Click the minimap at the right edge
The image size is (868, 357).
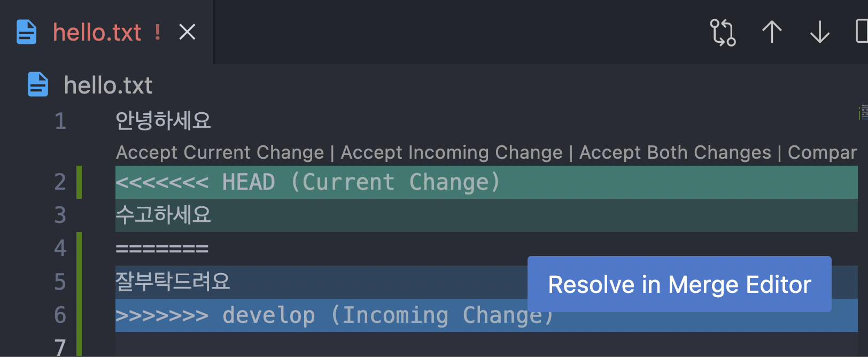coord(863,112)
